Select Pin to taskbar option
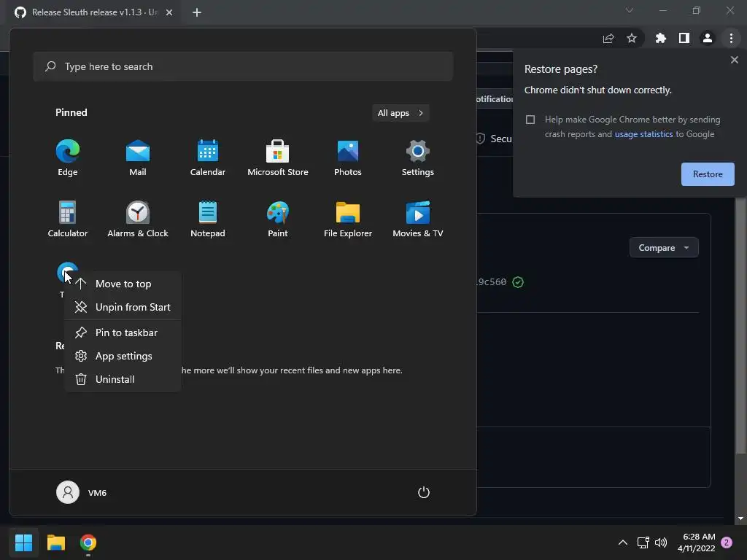Screen dimensions: 747x560 [x=123, y=332]
